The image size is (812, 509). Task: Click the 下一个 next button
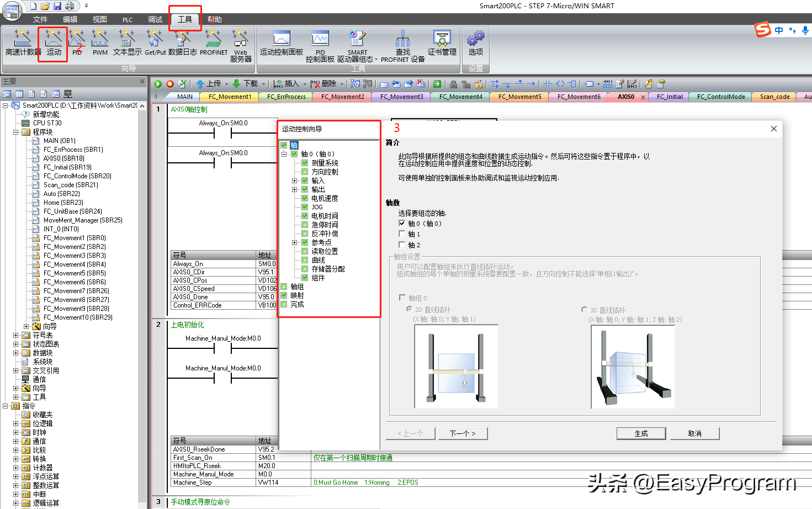(463, 433)
